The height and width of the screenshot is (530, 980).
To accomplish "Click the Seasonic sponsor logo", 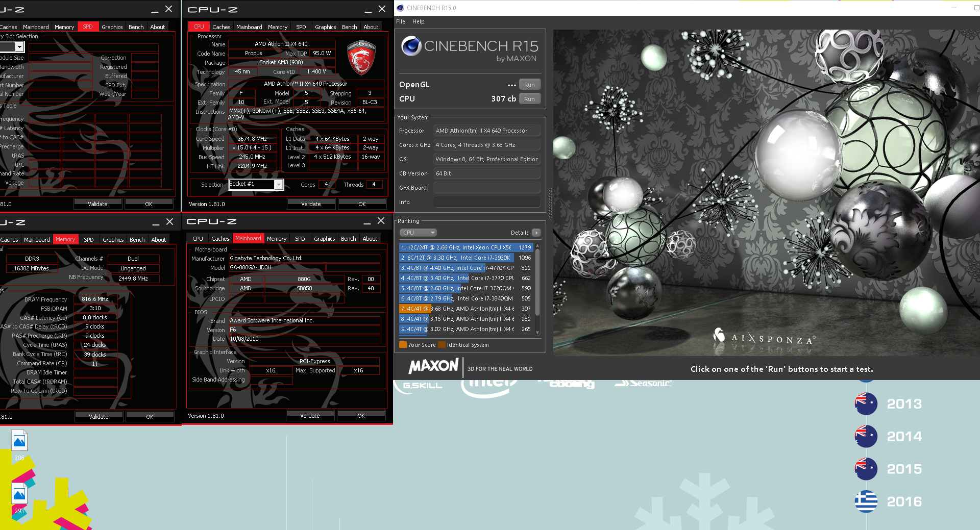I will pos(643,383).
